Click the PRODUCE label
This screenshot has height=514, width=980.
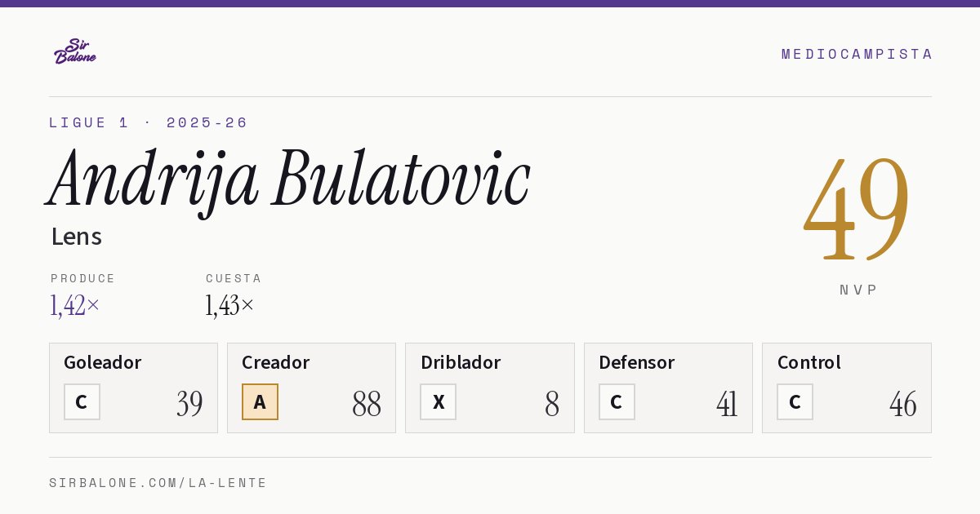tap(83, 278)
